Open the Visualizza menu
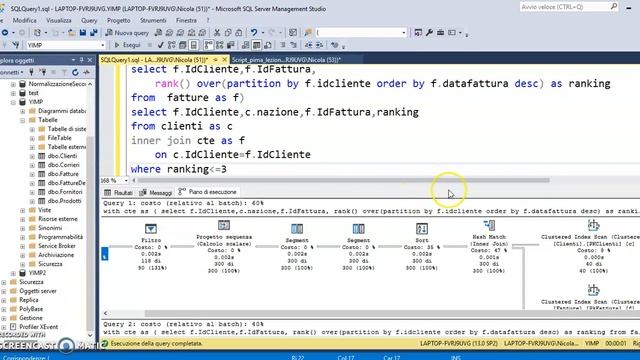The height and width of the screenshot is (360, 640). (x=59, y=20)
